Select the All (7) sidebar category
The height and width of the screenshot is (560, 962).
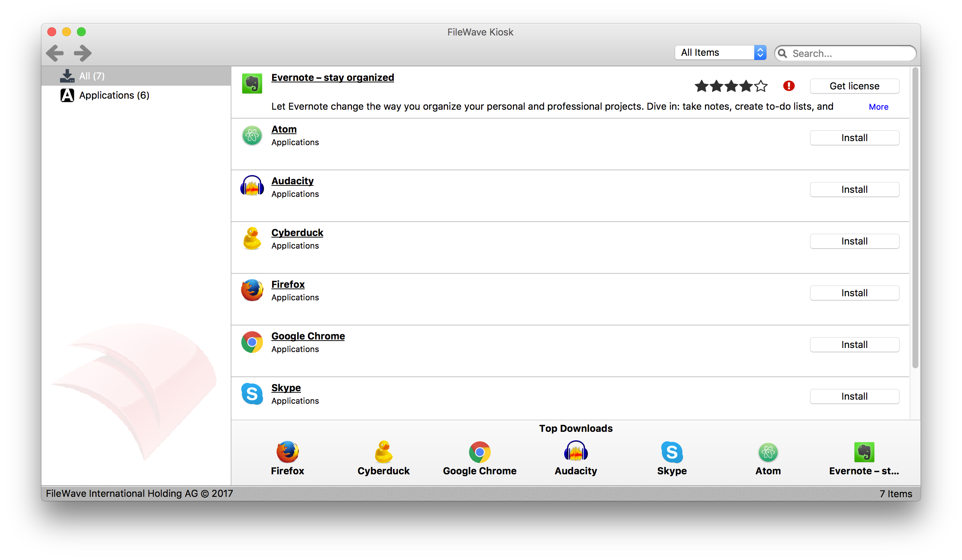pos(136,76)
